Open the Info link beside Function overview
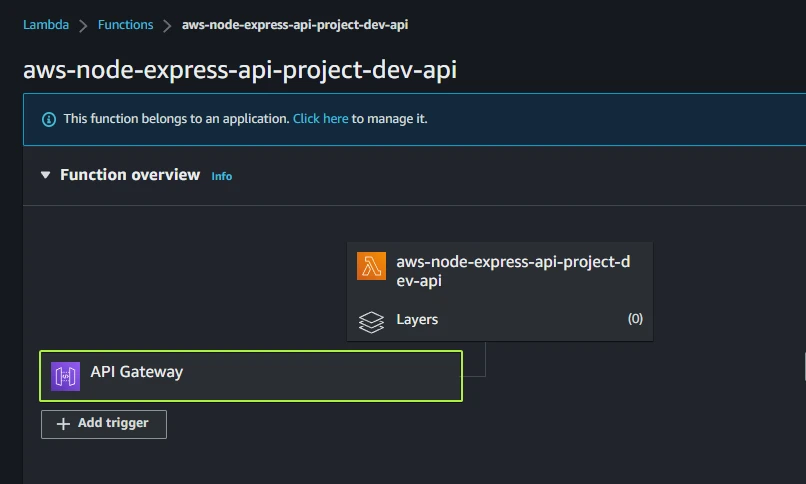This screenshot has width=806, height=484. point(221,176)
